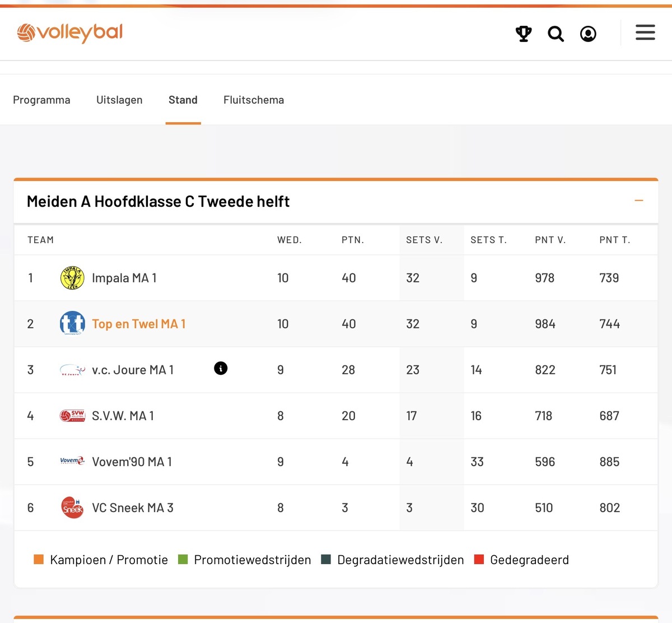This screenshot has height=623, width=672.
Task: Click the volleybal logo in the header
Action: pyautogui.click(x=70, y=33)
